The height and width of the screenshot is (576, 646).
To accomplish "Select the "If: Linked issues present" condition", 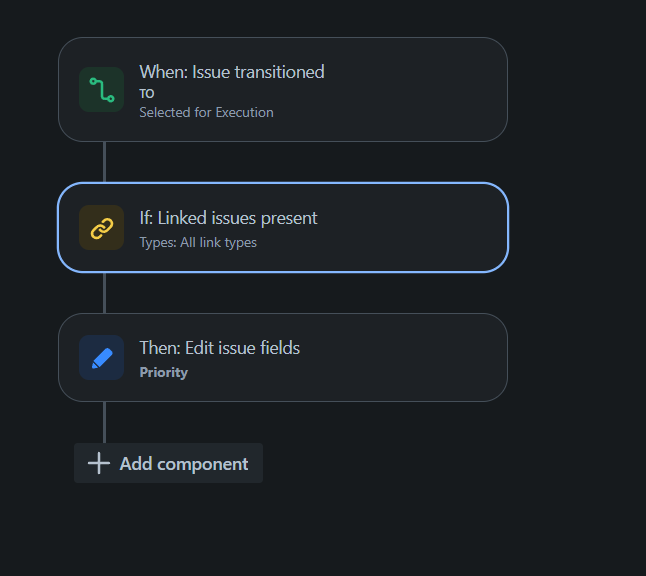I will point(228,218).
